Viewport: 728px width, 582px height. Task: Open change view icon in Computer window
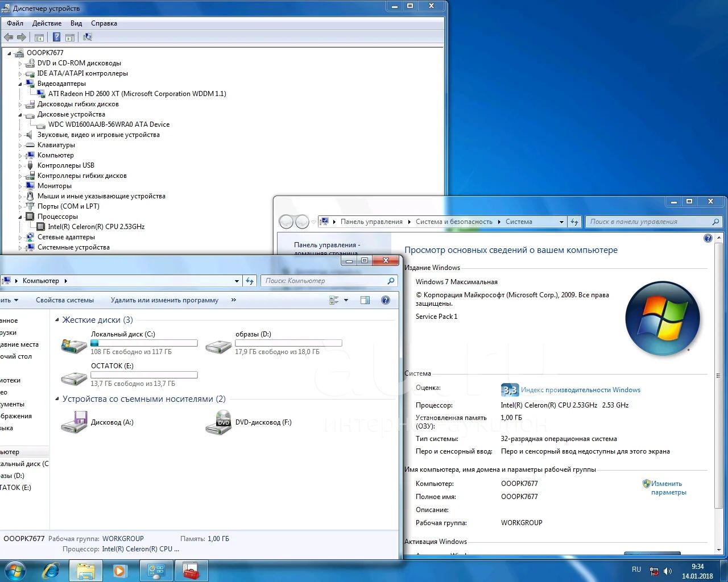[334, 300]
